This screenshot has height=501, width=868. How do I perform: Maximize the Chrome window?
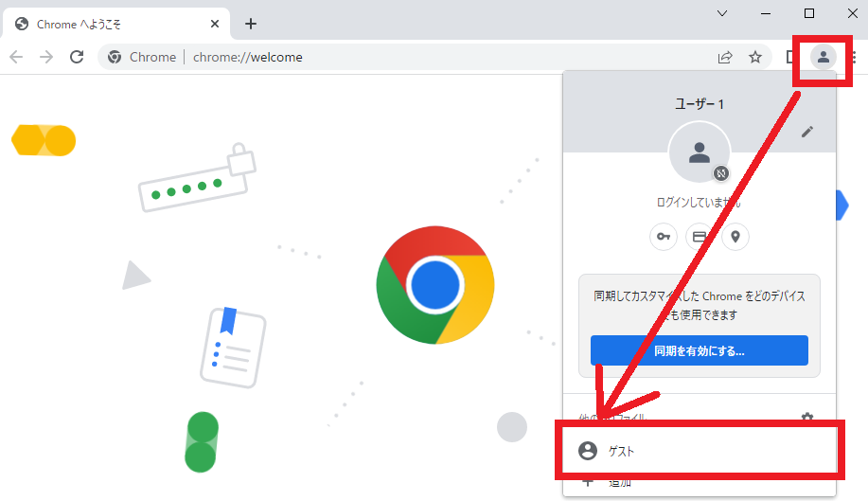pos(809,13)
